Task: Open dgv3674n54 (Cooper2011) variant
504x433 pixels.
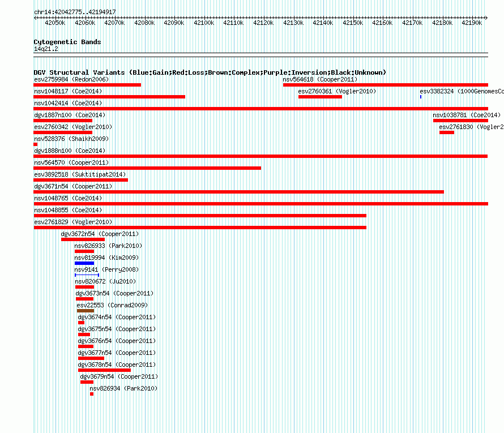Action: click(x=117, y=317)
